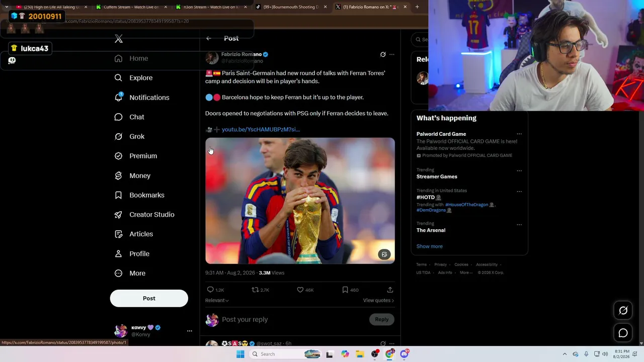Open Notifications with the bell icon
The image size is (644, 362).
coord(142,98)
